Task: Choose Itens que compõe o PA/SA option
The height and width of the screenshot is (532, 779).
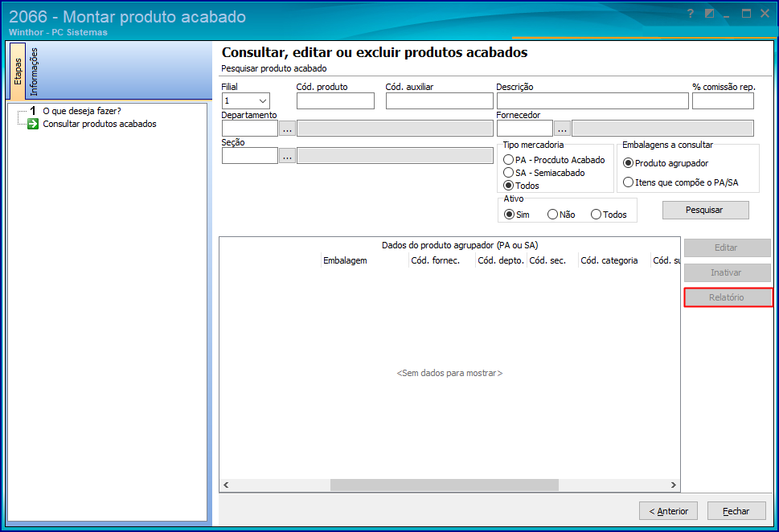Action: pos(629,182)
